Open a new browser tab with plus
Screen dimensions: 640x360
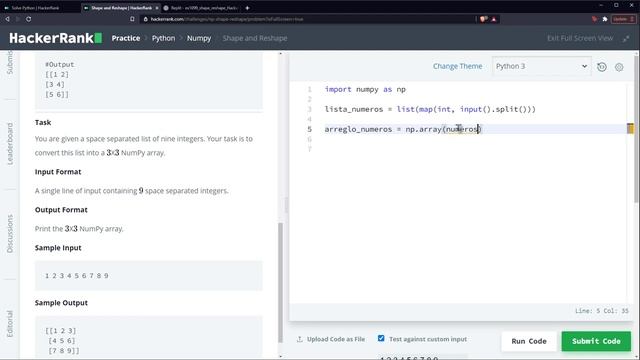click(247, 8)
